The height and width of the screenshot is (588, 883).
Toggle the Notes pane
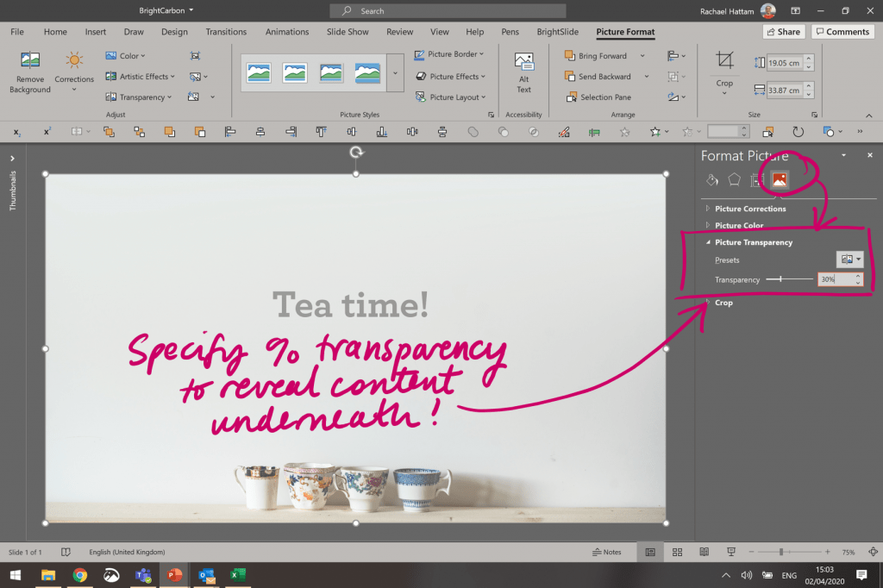click(x=608, y=552)
